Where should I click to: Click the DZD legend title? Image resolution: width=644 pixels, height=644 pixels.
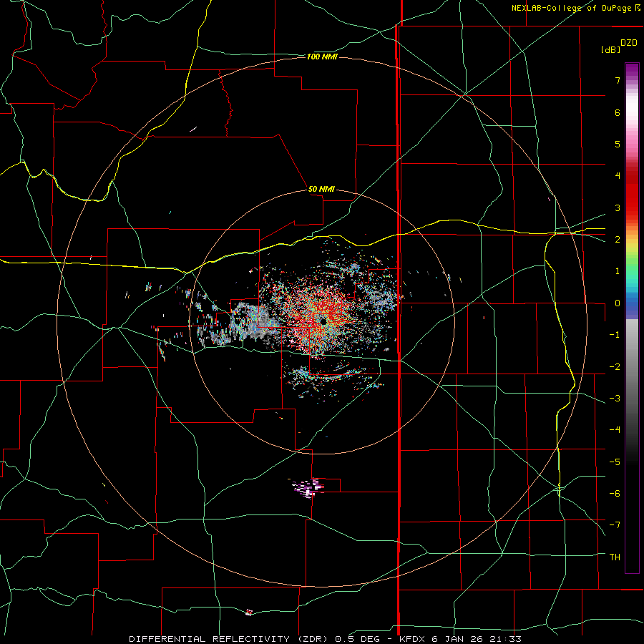[629, 43]
